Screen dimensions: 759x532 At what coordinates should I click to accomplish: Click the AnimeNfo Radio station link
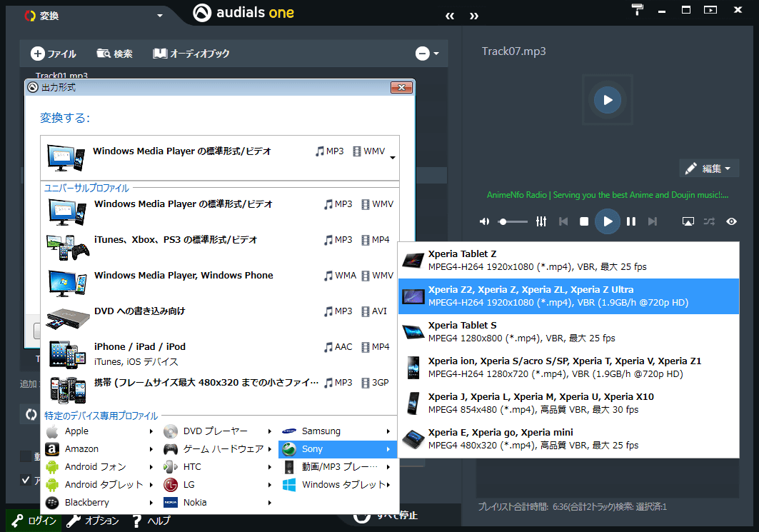pos(608,195)
